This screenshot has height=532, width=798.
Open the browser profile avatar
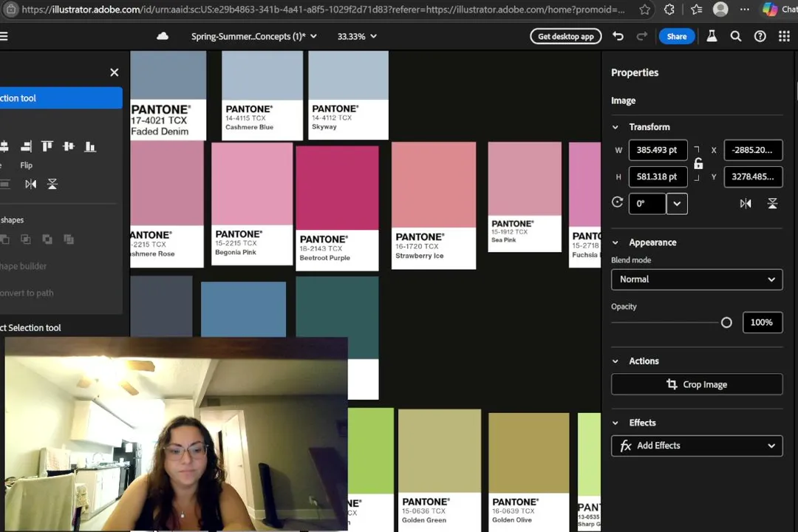point(720,9)
